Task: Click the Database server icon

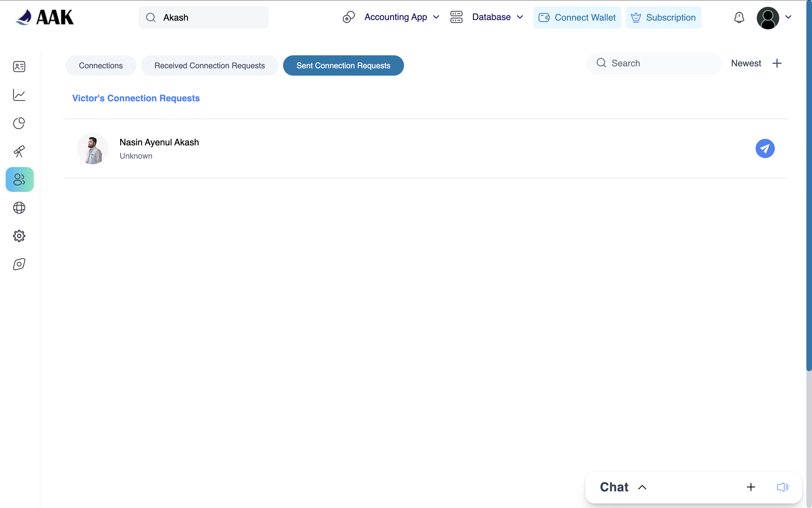Action: [x=456, y=17]
